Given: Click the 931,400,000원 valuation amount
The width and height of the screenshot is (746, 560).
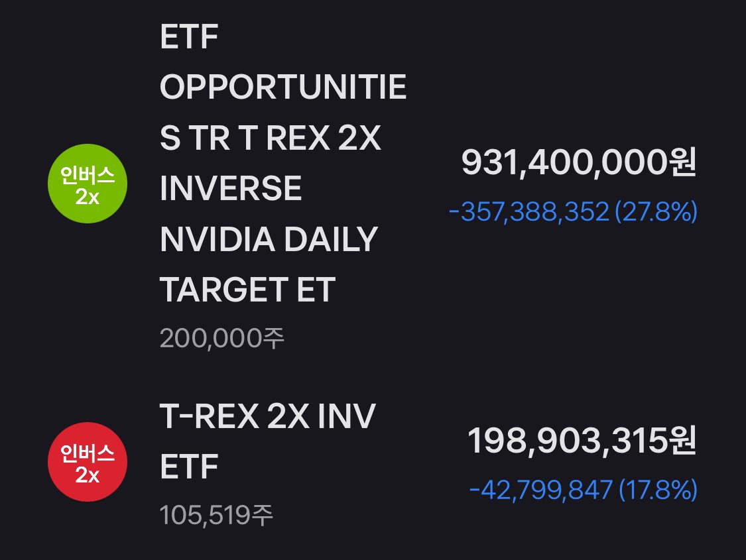Looking at the screenshot, I should coord(578,162).
